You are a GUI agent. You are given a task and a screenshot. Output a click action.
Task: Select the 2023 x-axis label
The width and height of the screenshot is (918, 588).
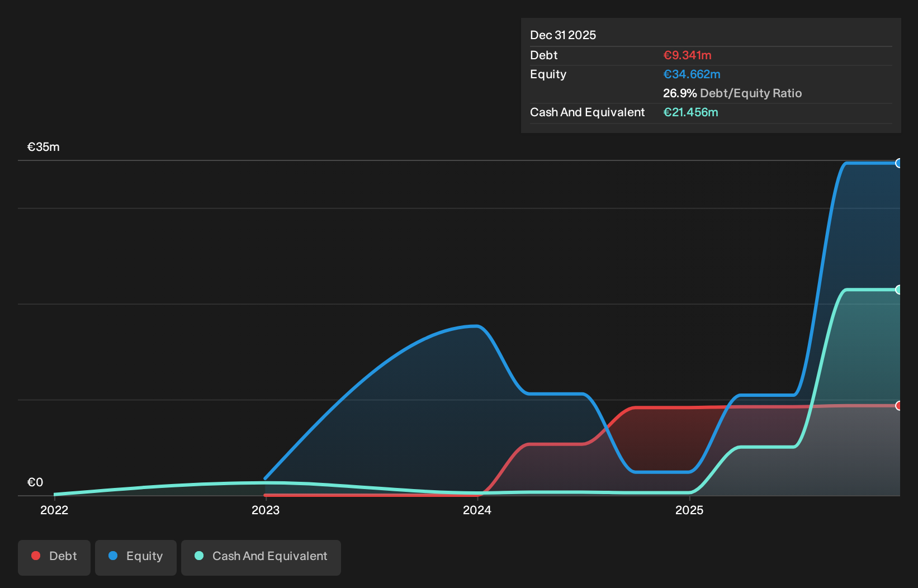pos(266,510)
